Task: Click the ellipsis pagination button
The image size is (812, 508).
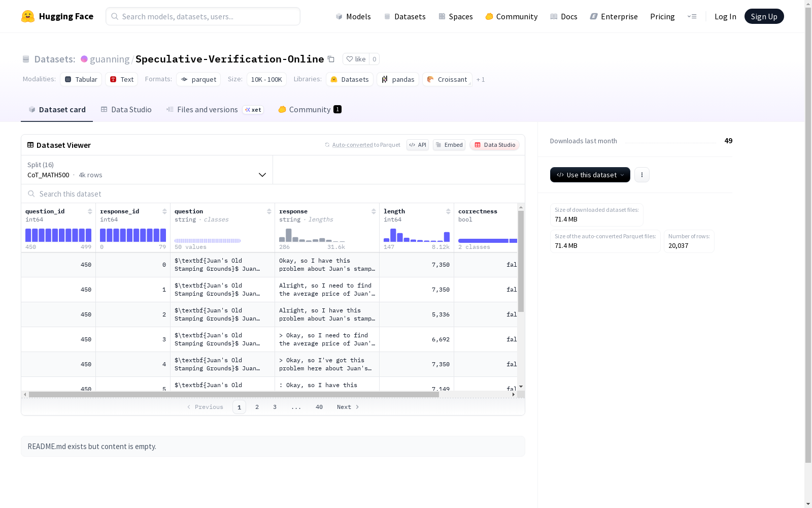Action: pos(296,407)
